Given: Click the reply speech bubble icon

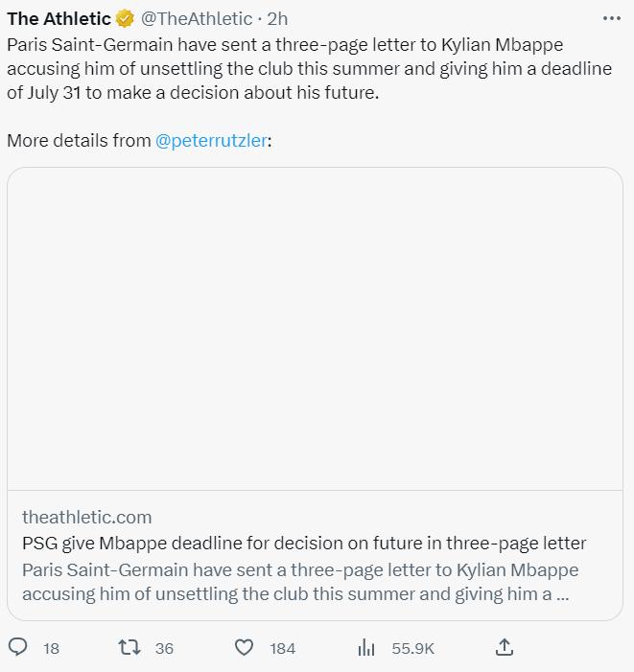Looking at the screenshot, I should click(17, 647).
